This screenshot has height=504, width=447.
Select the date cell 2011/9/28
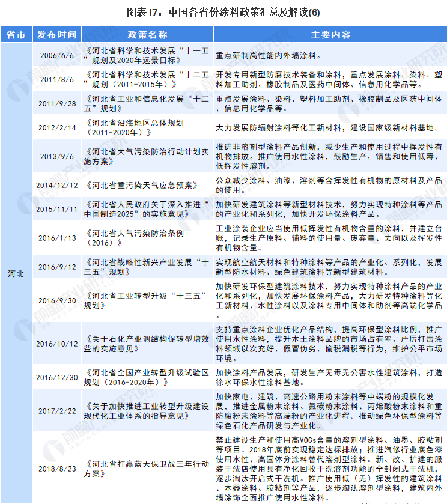coord(56,103)
